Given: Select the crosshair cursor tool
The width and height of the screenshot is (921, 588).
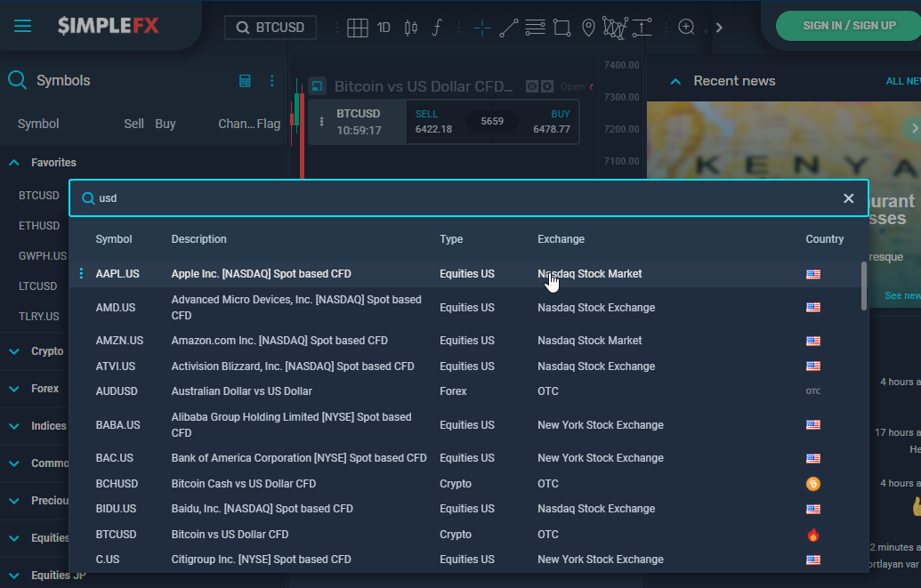Looking at the screenshot, I should coord(482,28).
